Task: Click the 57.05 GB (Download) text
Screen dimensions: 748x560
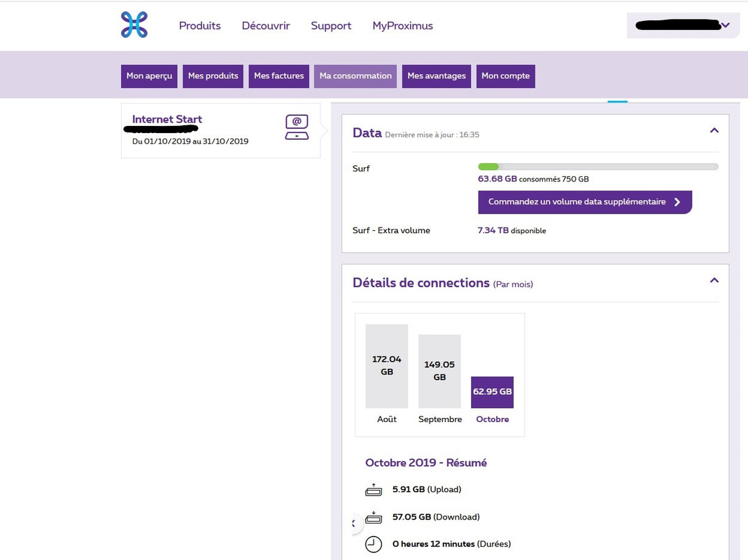Action: 436,517
